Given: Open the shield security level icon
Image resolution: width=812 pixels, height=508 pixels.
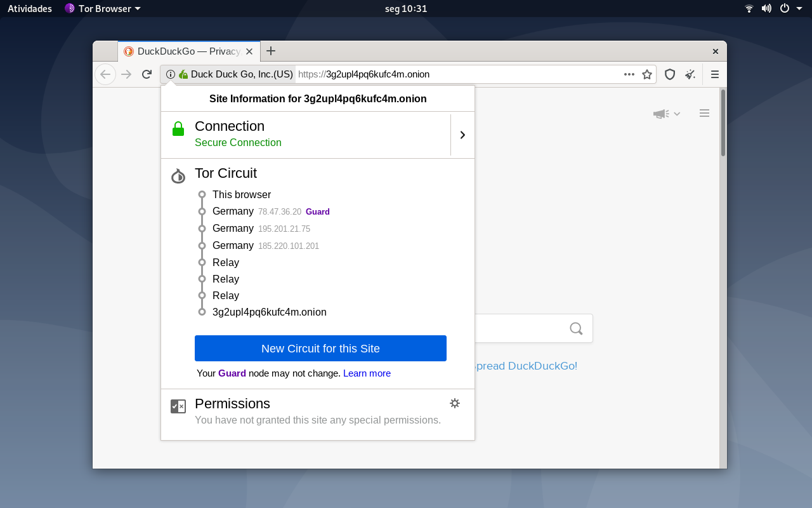Looking at the screenshot, I should (x=670, y=74).
